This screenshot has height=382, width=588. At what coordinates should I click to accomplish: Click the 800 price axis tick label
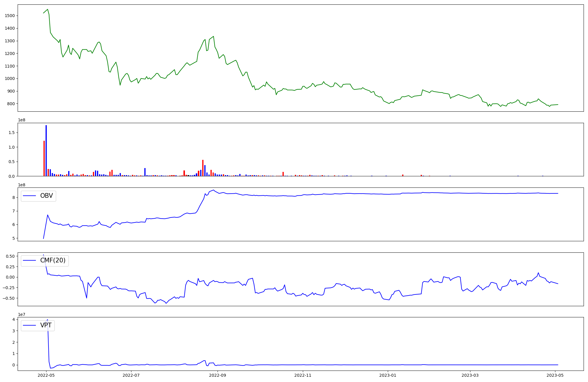[11, 104]
